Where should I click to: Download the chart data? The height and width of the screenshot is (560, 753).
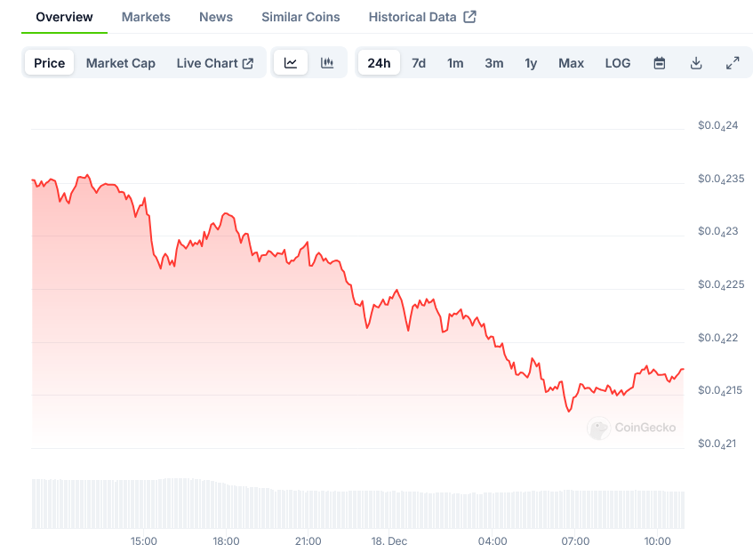(x=696, y=63)
